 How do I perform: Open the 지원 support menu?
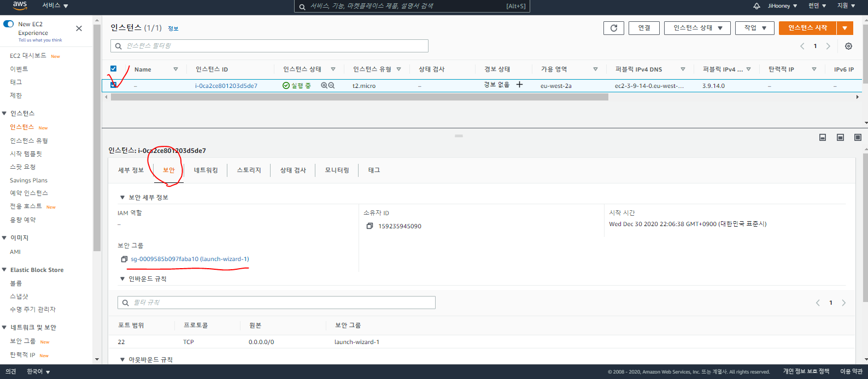coord(846,6)
